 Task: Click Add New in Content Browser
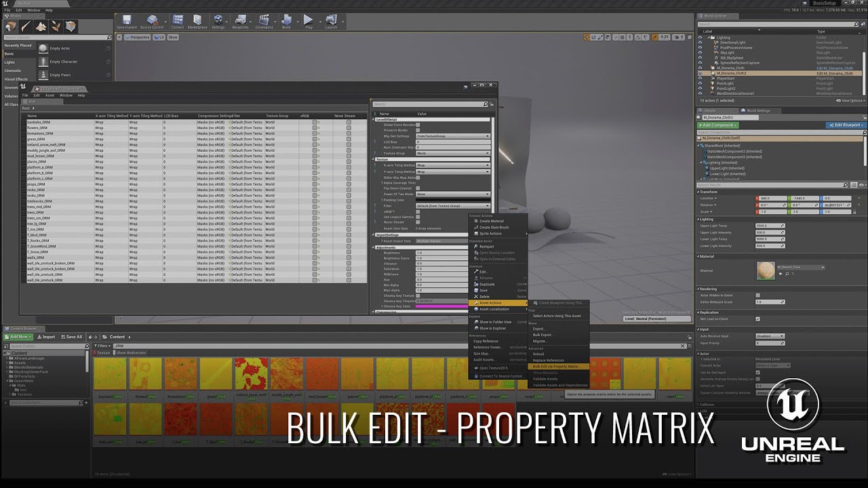pyautogui.click(x=19, y=337)
